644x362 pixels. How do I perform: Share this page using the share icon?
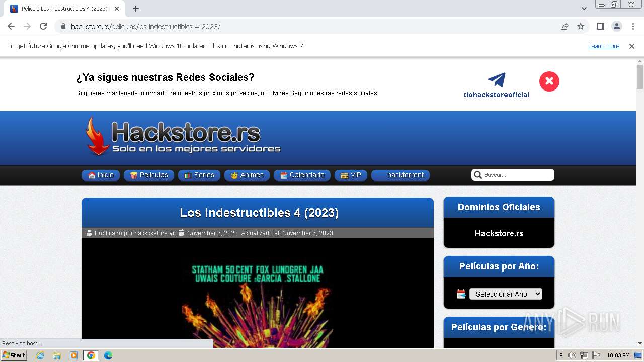point(565,26)
